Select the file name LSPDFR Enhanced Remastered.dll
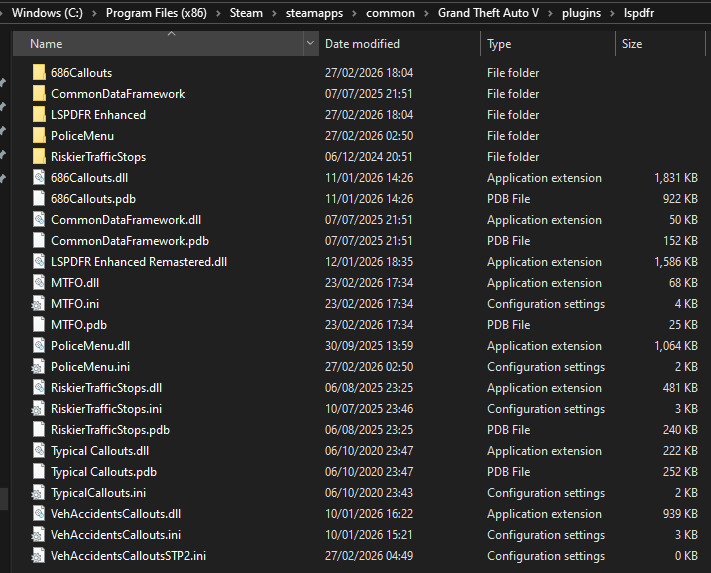Screen dimensions: 711x573 tap(139, 262)
